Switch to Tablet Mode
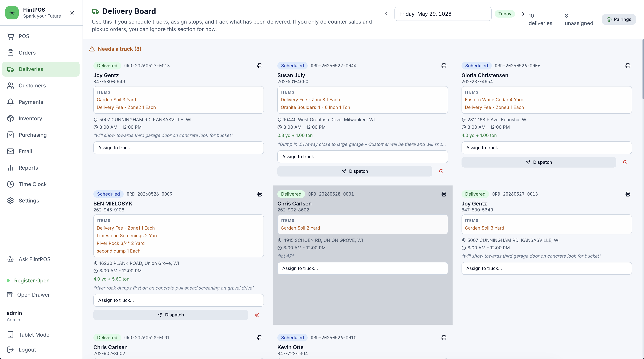 [x=41, y=335]
